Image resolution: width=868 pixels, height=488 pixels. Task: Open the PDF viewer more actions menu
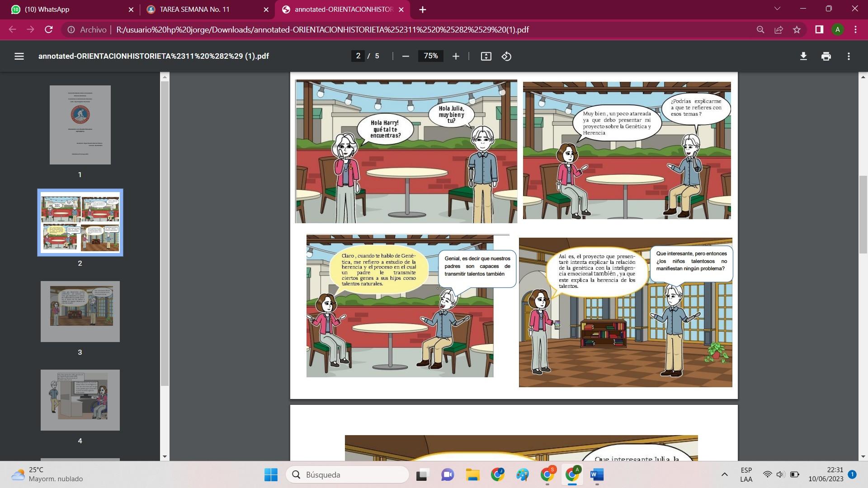click(849, 56)
